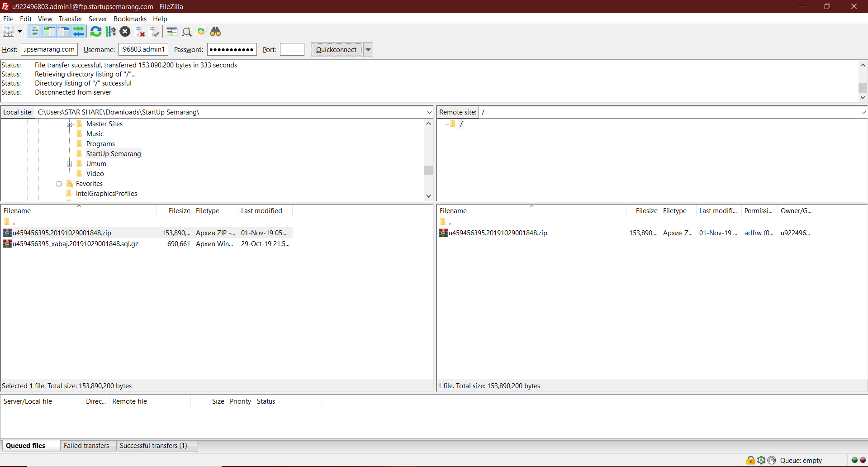The image size is (868, 467).
Task: Click the encryption lock status icon
Action: pyautogui.click(x=750, y=460)
